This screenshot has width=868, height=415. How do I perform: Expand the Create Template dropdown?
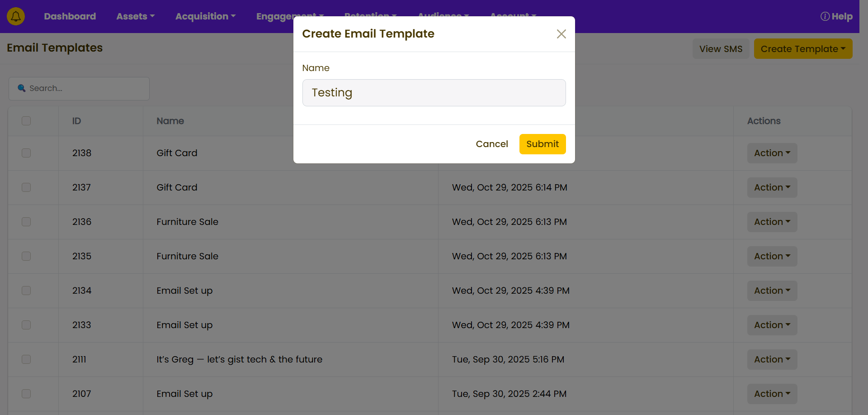click(803, 49)
